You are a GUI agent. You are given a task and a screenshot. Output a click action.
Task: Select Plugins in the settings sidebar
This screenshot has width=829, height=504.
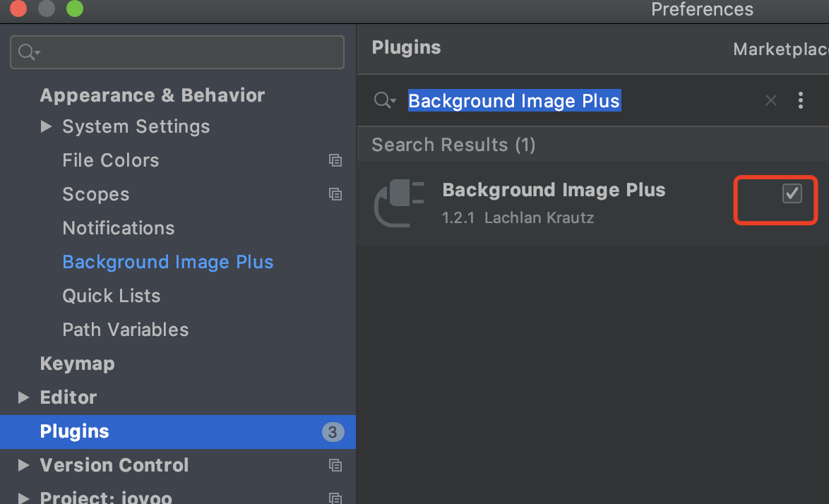(178, 431)
